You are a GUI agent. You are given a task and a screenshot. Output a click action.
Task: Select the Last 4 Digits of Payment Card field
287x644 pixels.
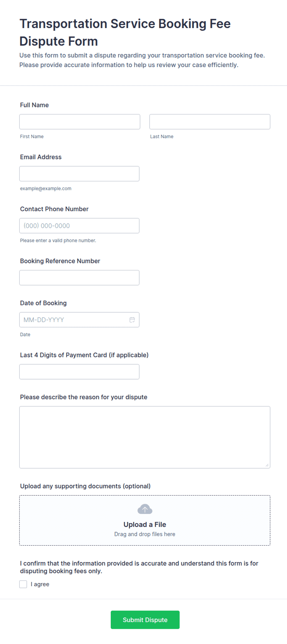tap(79, 372)
